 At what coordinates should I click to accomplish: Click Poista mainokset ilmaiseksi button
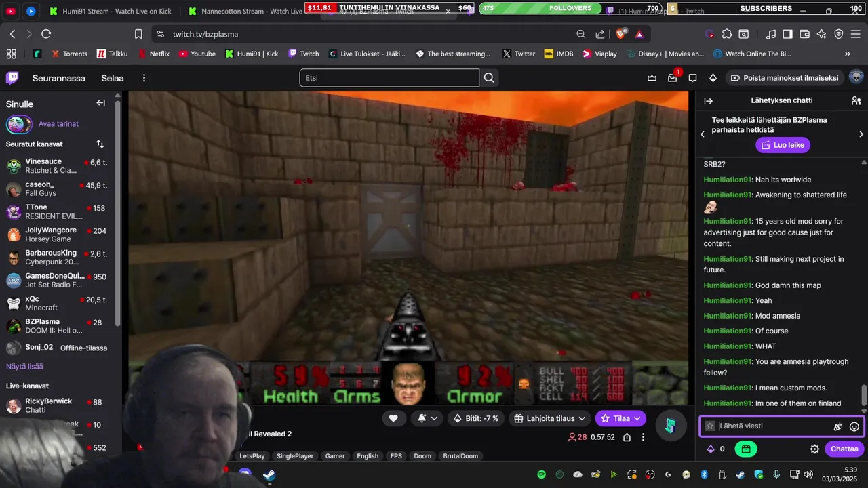point(784,78)
